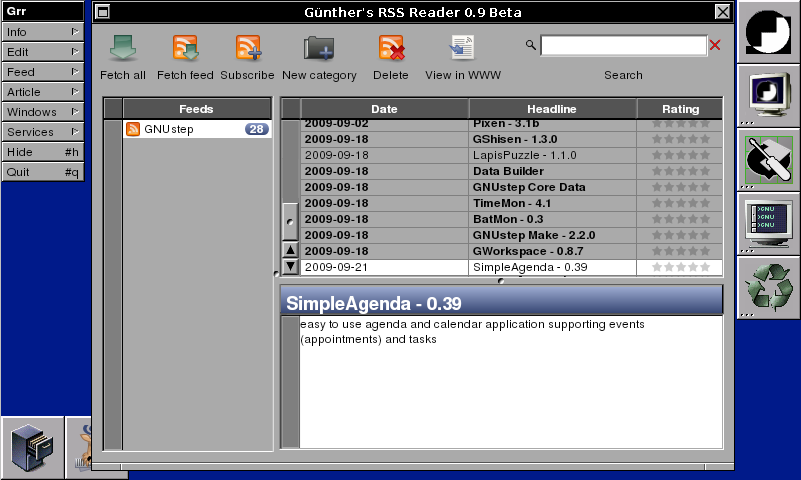Click the Subscribe feed icon
Screen dimensions: 801x480
[247, 49]
